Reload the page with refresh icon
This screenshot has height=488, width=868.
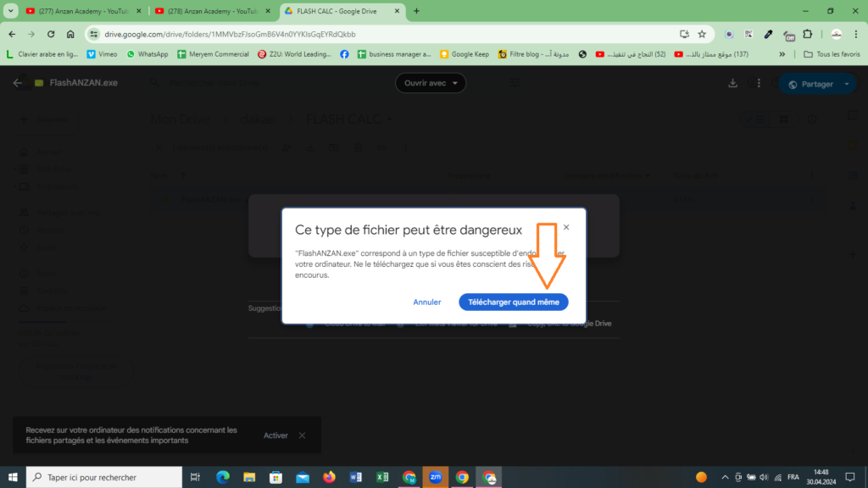[51, 34]
